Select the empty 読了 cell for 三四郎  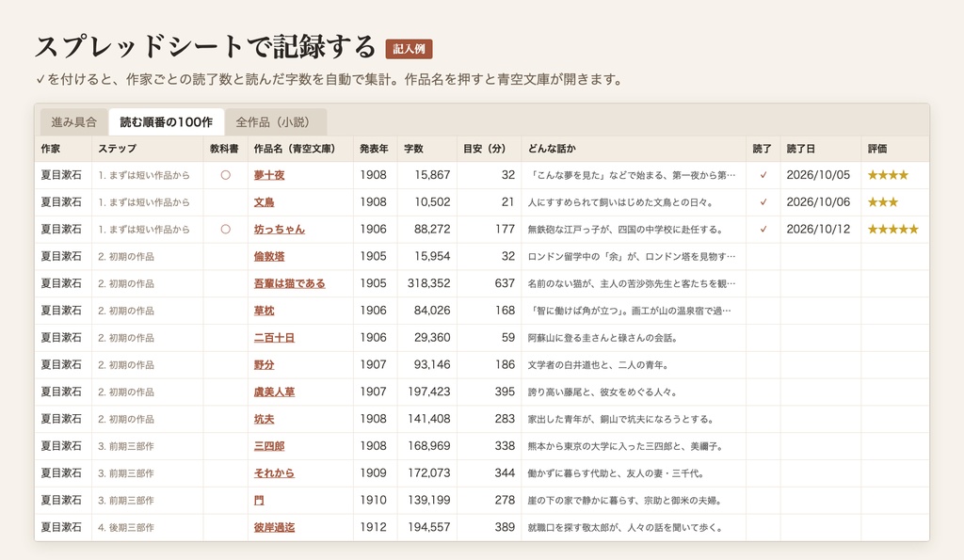763,446
